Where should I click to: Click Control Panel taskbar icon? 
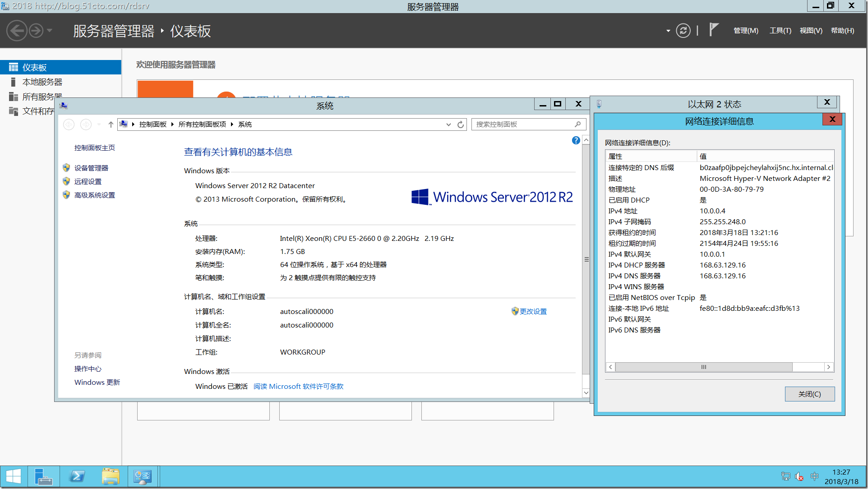(x=143, y=477)
